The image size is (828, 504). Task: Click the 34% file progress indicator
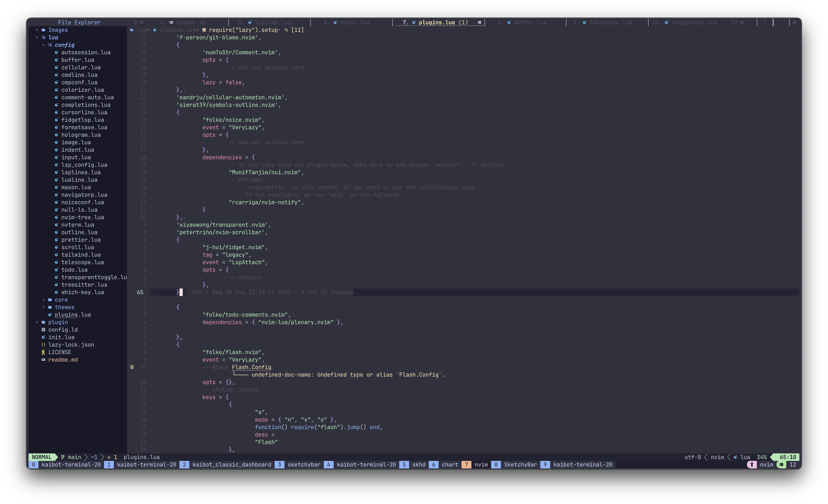tap(761, 457)
